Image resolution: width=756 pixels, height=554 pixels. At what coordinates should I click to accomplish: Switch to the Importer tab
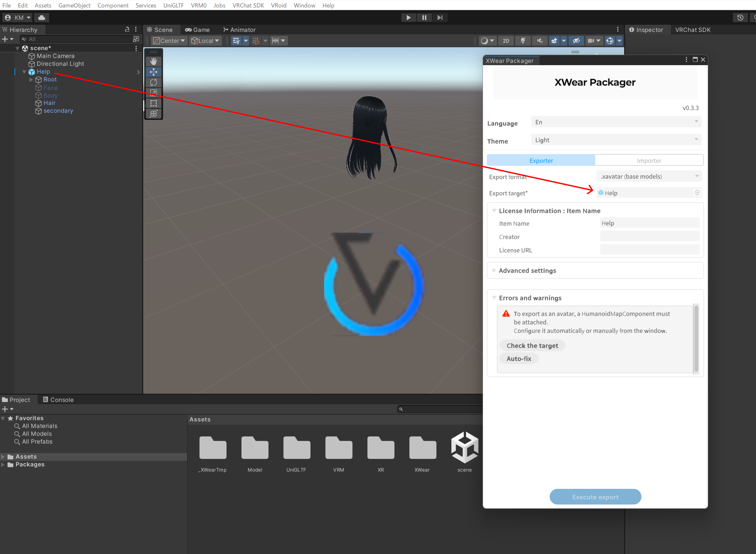click(649, 161)
